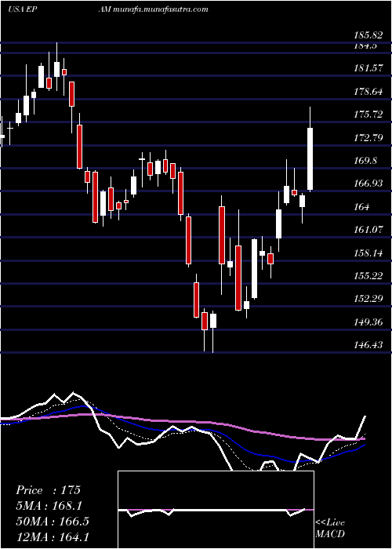
Task: Click inside the MACD inset chart box
Action: coord(216,510)
